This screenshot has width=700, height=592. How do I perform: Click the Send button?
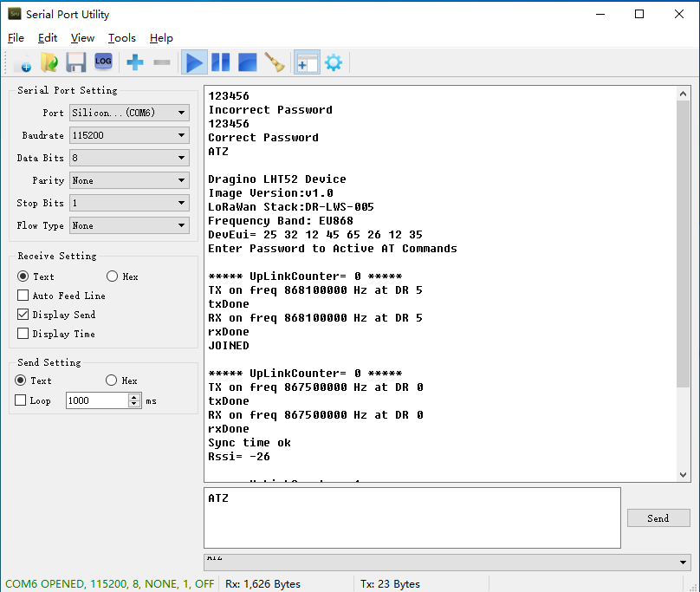[x=658, y=518]
